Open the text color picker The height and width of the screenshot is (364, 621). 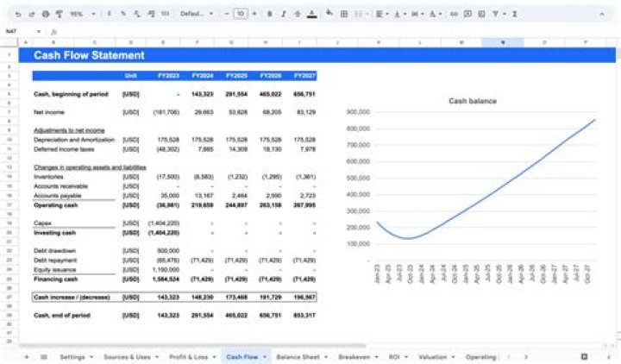[x=312, y=15]
